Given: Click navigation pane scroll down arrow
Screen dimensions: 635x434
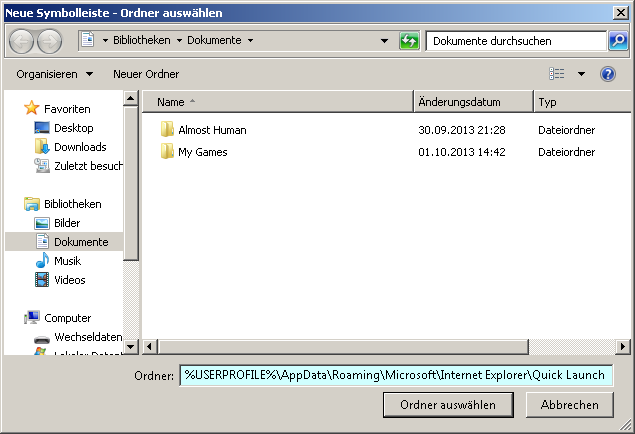Looking at the screenshot, I should (x=130, y=347).
